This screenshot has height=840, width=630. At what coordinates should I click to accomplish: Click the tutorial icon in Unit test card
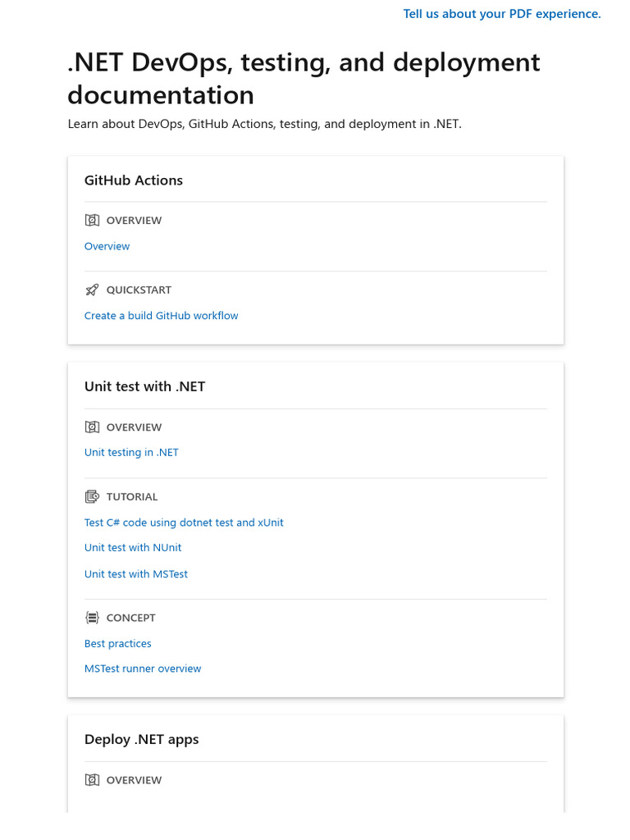[x=92, y=496]
